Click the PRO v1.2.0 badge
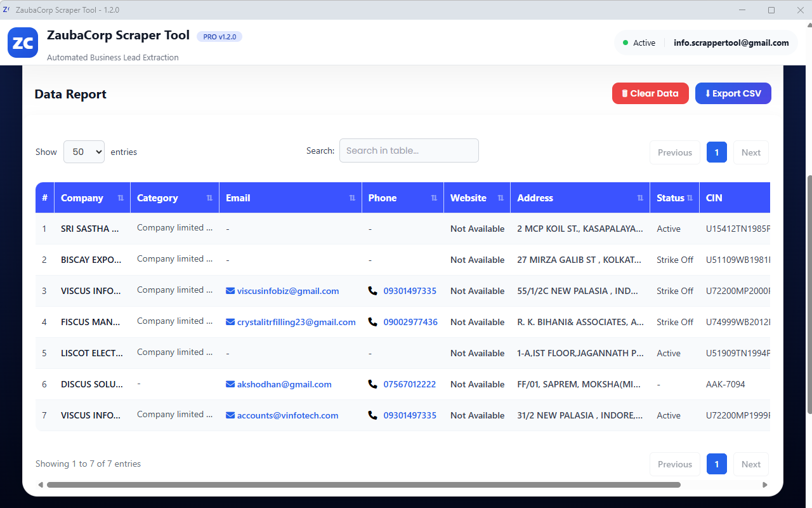Screen dimensions: 812x508 [219, 37]
